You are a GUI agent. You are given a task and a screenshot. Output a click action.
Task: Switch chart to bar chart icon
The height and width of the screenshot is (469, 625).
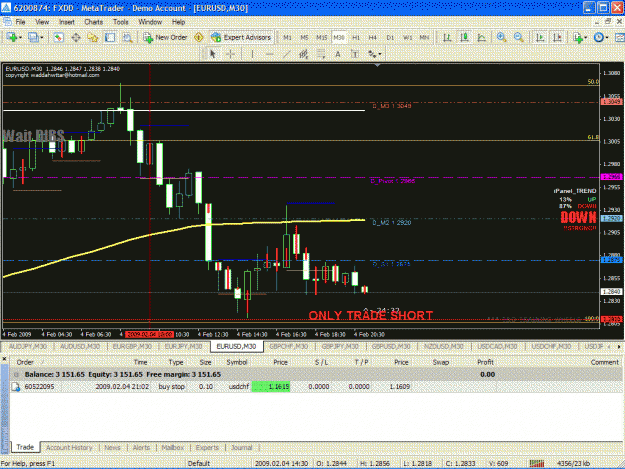(x=447, y=37)
